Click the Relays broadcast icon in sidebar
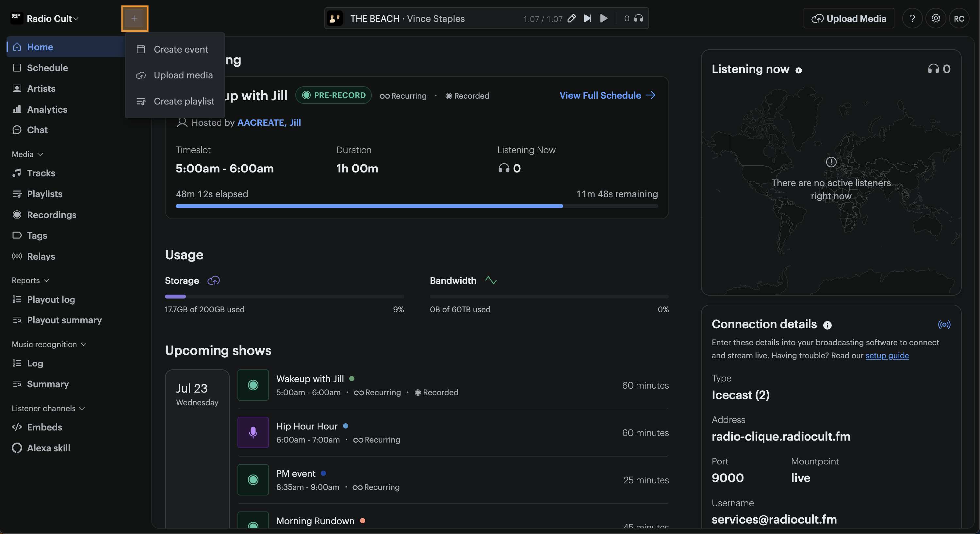 pos(17,256)
